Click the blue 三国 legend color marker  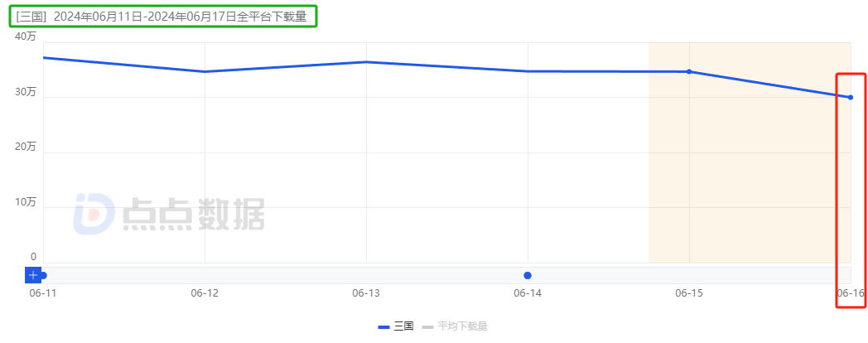(383, 327)
